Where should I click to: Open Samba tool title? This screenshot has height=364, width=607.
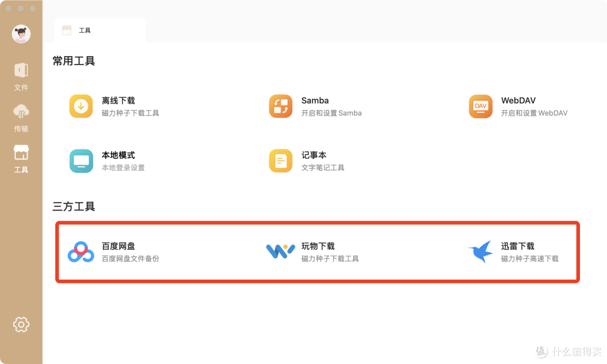click(x=315, y=101)
